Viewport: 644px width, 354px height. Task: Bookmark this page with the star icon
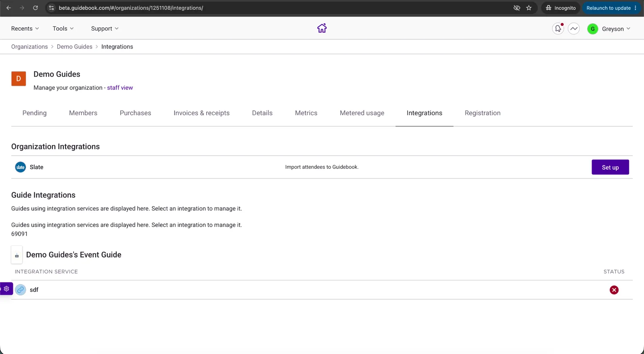tap(529, 8)
